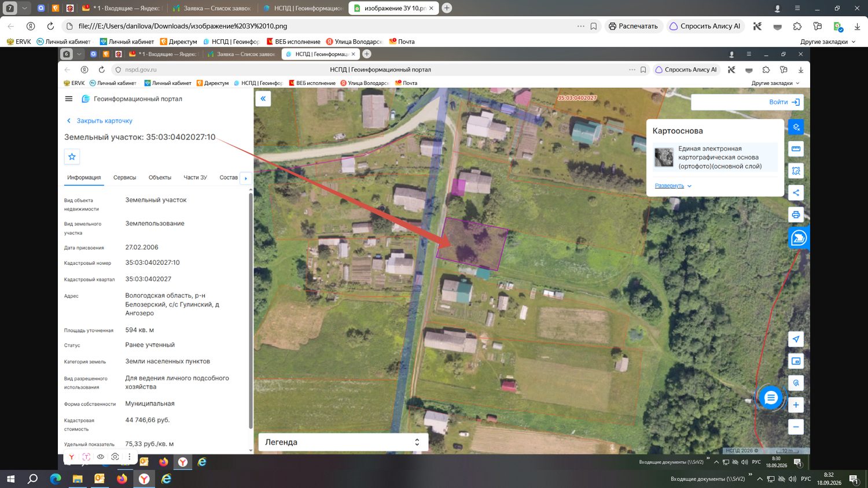Image resolution: width=868 pixels, height=488 pixels.
Task: Expand the Легенда panel
Action: point(343,442)
